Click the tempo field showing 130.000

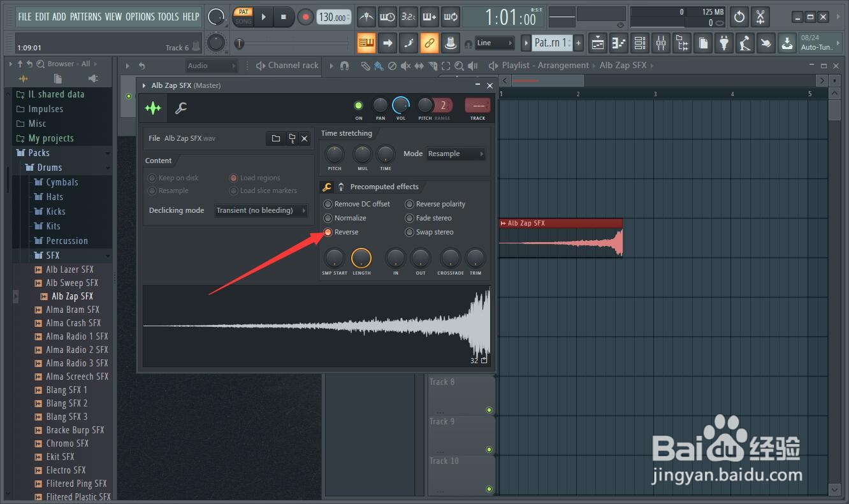pyautogui.click(x=333, y=18)
